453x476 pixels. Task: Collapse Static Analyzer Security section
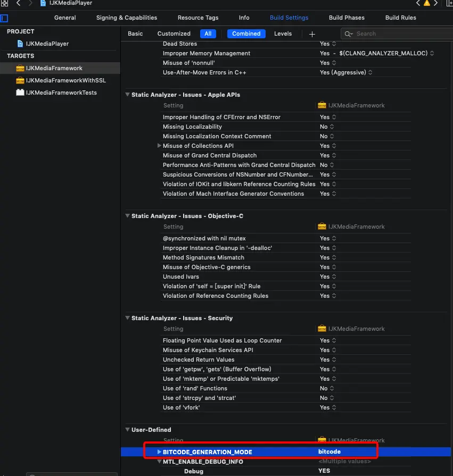[127, 318]
